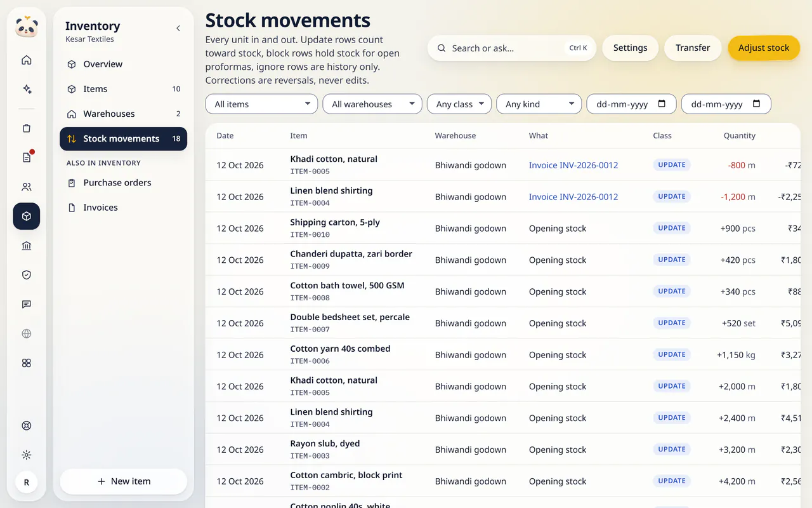The image size is (812, 508).
Task: Select Cotton yarn 40s combed item
Action: 340,349
